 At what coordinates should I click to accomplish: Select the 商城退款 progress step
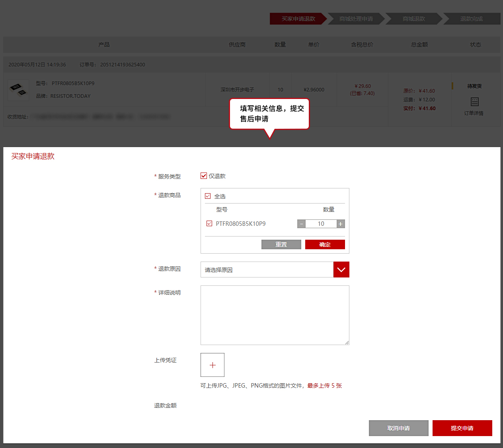413,19
